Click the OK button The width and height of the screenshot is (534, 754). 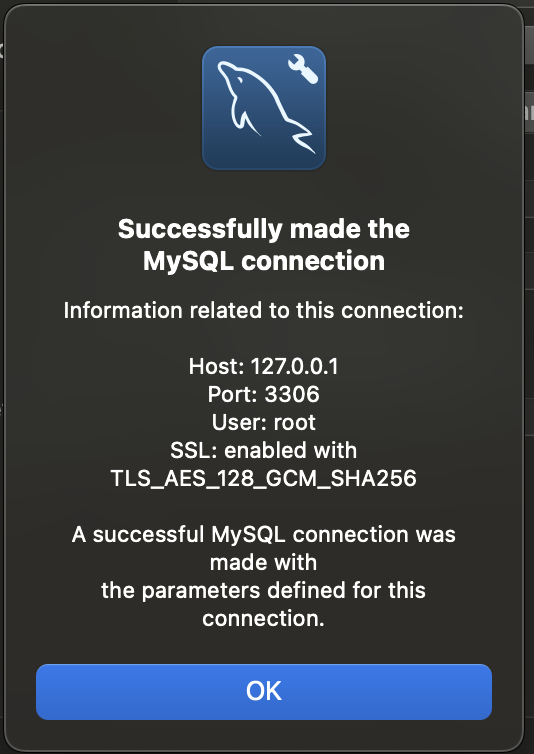[x=264, y=691]
